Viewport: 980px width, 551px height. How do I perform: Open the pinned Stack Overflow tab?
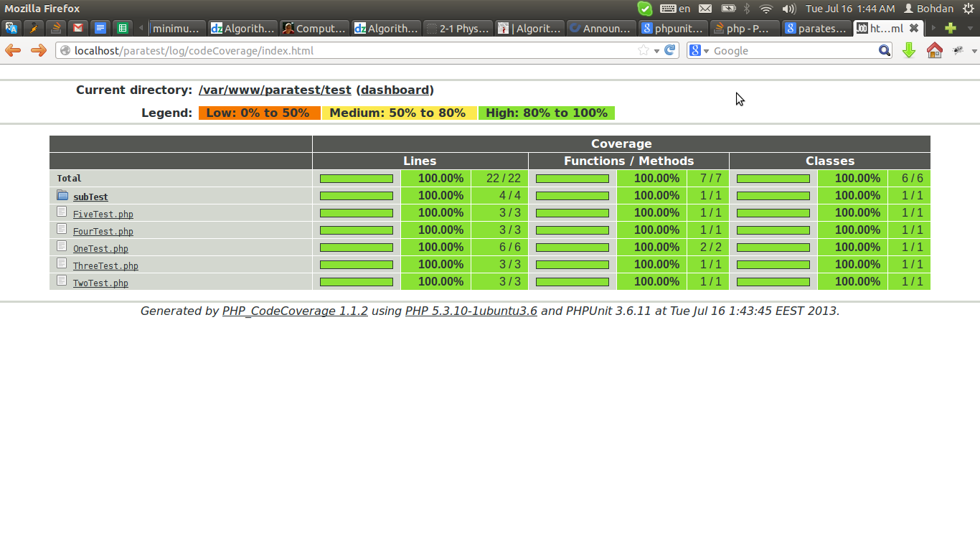tap(55, 28)
